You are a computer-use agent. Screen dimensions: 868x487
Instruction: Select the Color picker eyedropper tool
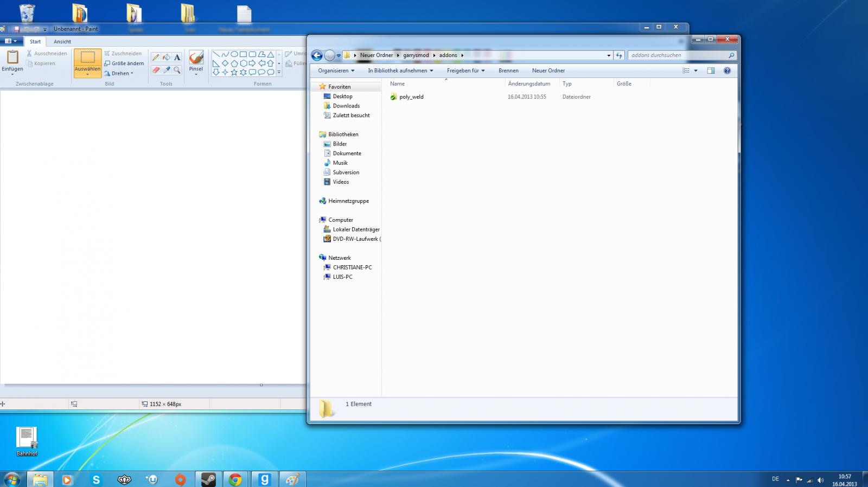167,70
